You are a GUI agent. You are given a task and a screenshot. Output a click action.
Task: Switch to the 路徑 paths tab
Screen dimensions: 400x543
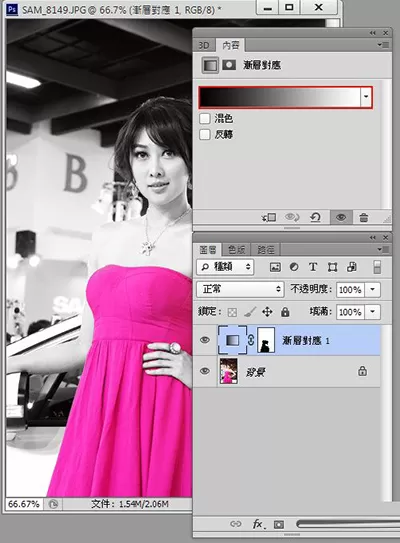266,249
